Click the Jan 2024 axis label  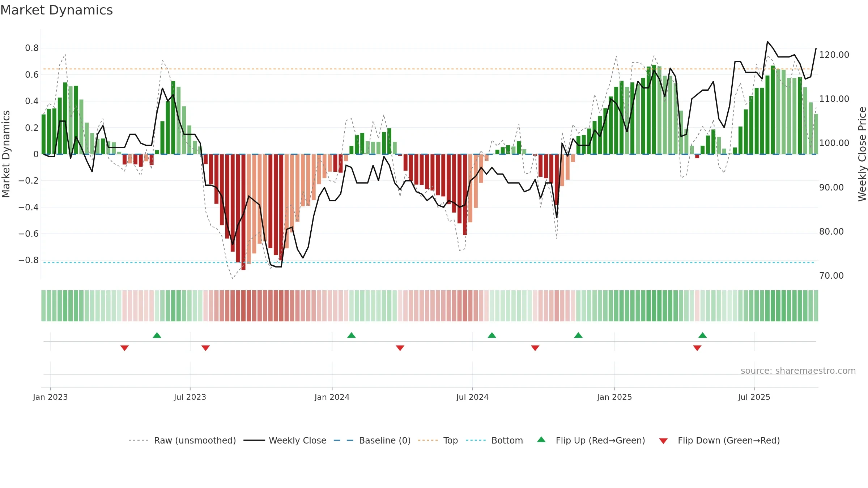tap(332, 397)
